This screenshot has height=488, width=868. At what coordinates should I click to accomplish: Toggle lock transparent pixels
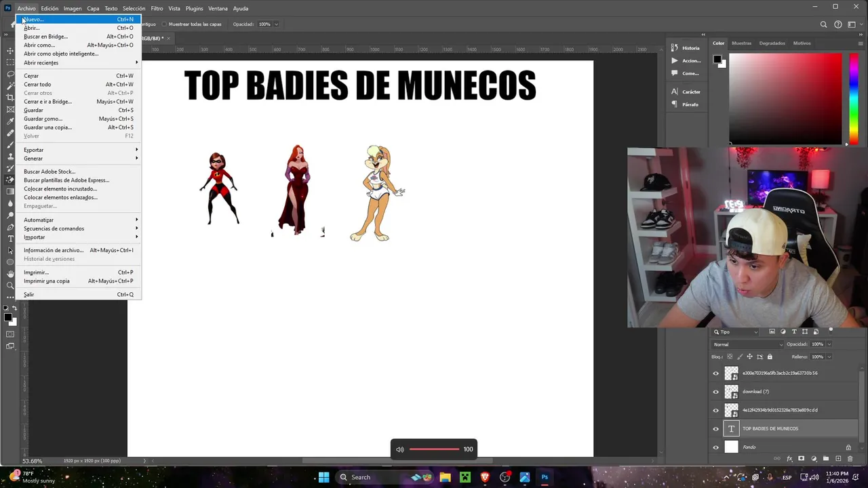click(730, 357)
